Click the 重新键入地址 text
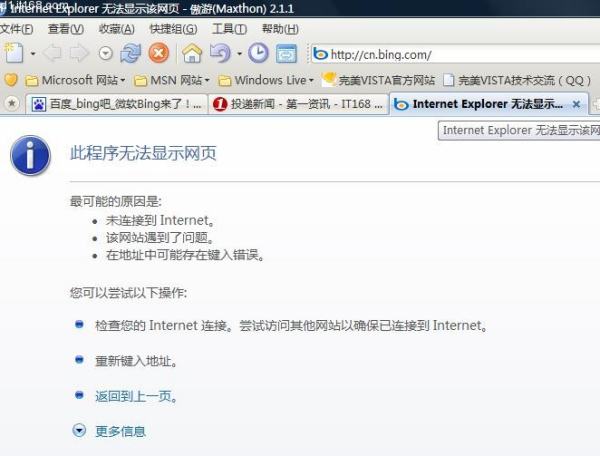 pyautogui.click(x=136, y=361)
